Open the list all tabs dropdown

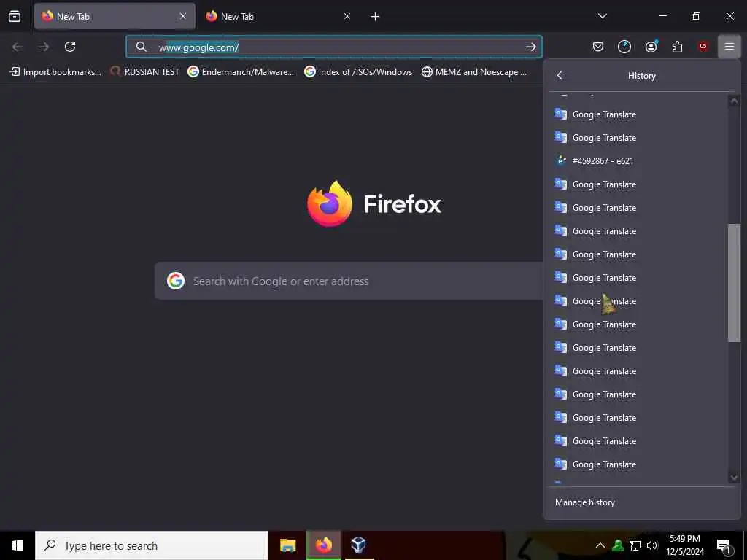[602, 16]
